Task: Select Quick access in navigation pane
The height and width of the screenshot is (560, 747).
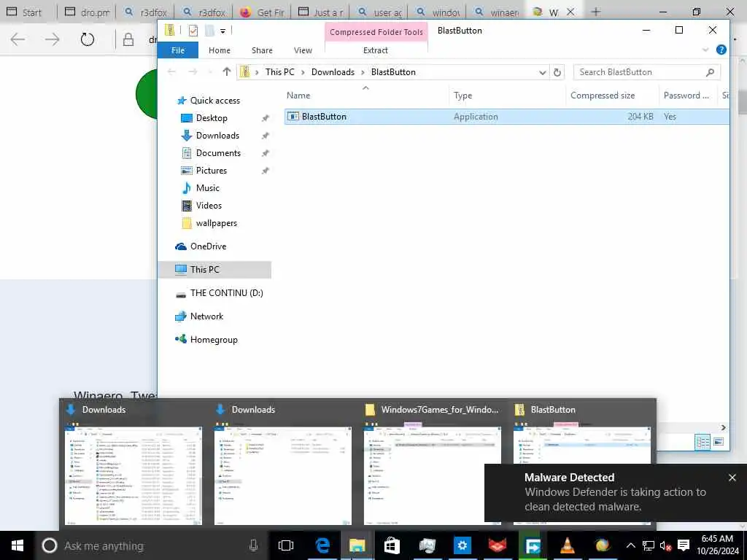Action: [x=215, y=101]
